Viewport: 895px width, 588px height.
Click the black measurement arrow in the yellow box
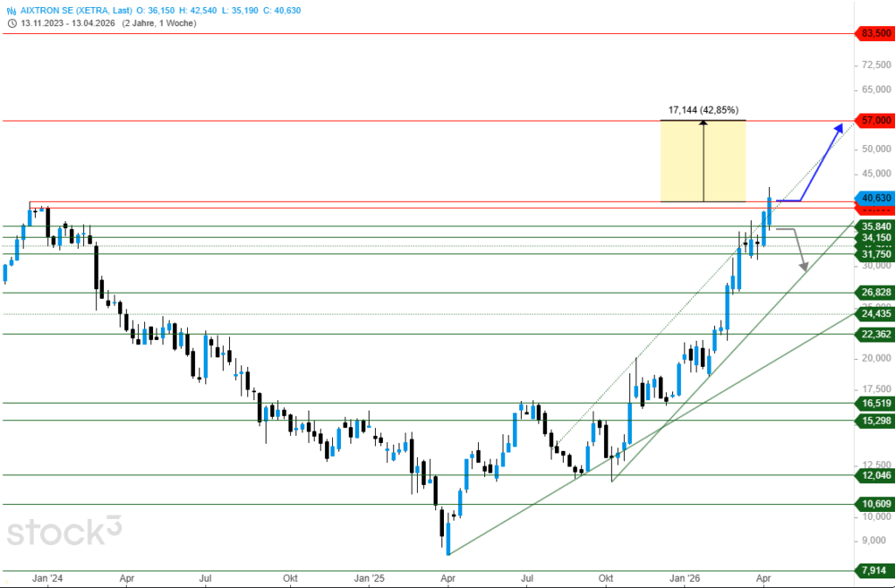coord(703,162)
